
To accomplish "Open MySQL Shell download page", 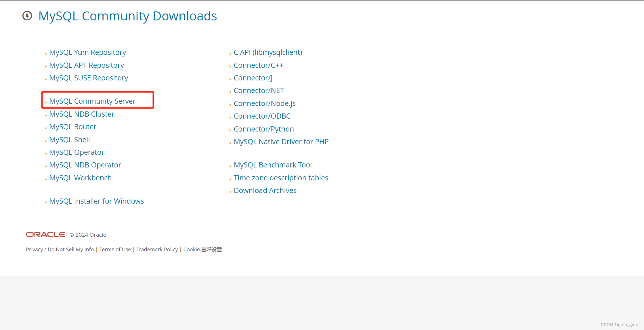I will click(x=70, y=140).
